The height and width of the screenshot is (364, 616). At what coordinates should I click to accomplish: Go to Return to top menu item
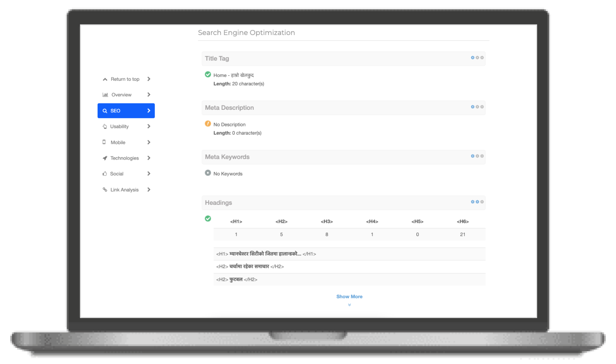(126, 79)
